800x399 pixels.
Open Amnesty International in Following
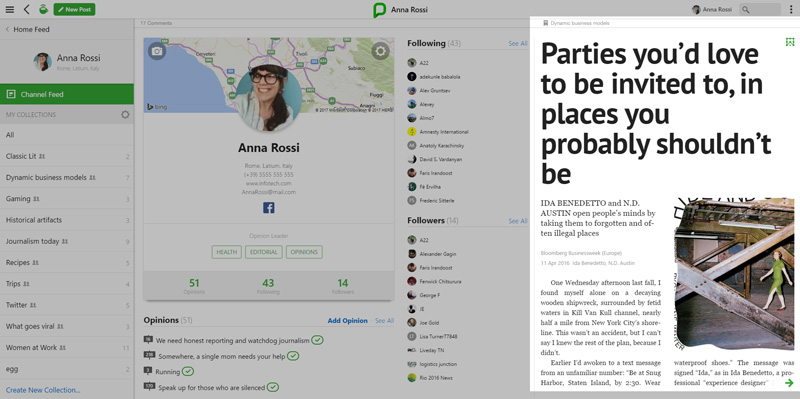[438, 132]
